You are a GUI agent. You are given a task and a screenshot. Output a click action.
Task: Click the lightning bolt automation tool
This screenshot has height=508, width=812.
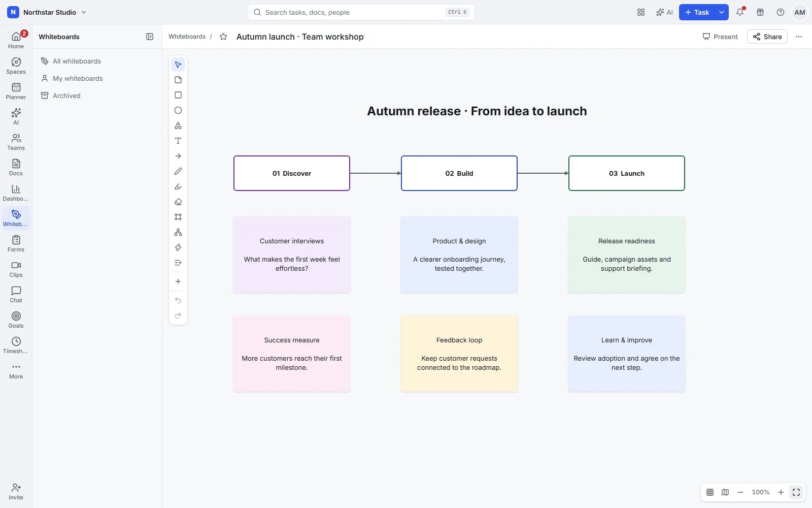pyautogui.click(x=178, y=247)
